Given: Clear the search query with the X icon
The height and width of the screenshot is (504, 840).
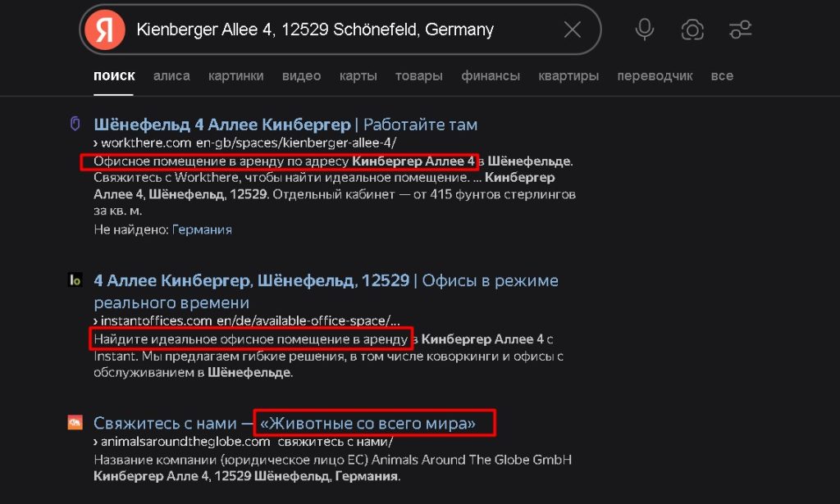Looking at the screenshot, I should pos(572,29).
